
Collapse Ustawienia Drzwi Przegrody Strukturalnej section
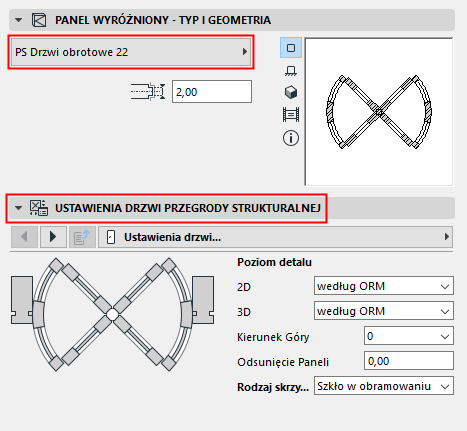18,208
